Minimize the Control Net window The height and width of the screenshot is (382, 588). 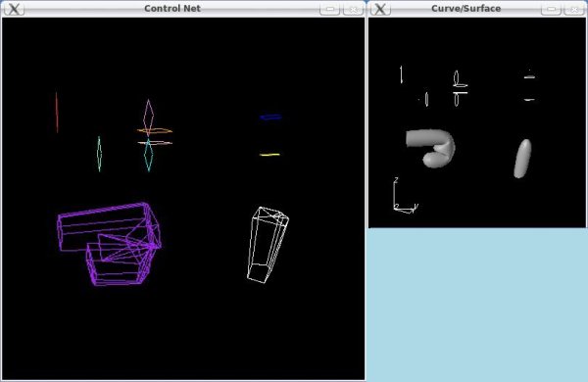click(329, 9)
